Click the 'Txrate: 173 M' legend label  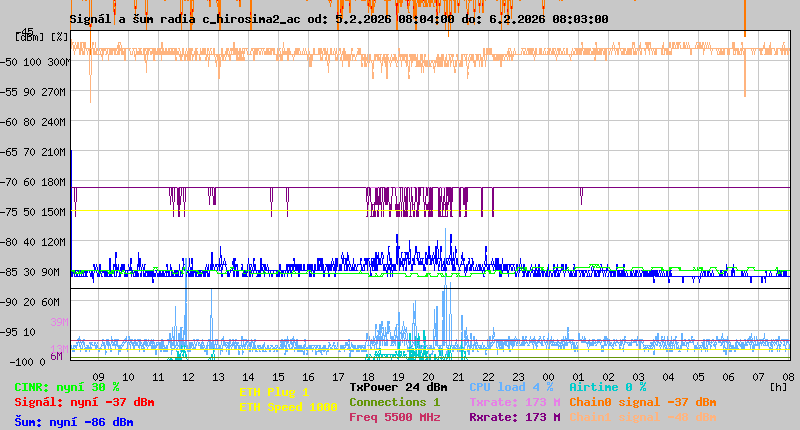click(515, 402)
